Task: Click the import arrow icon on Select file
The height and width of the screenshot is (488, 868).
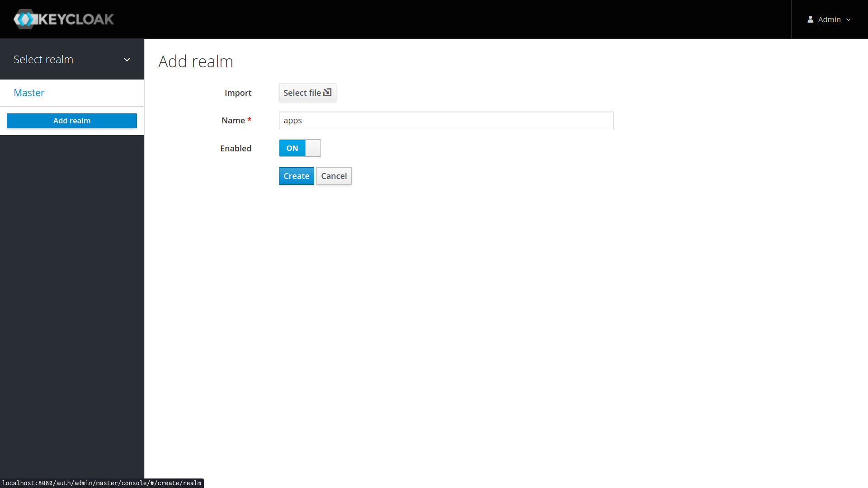Action: 327,92
